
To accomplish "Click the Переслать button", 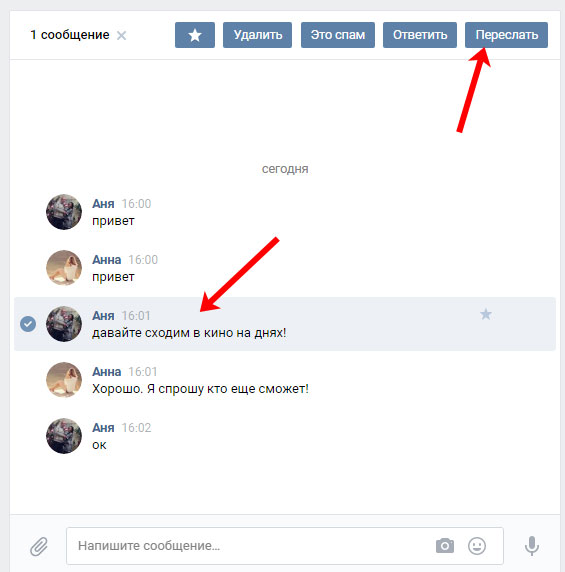I will (506, 35).
